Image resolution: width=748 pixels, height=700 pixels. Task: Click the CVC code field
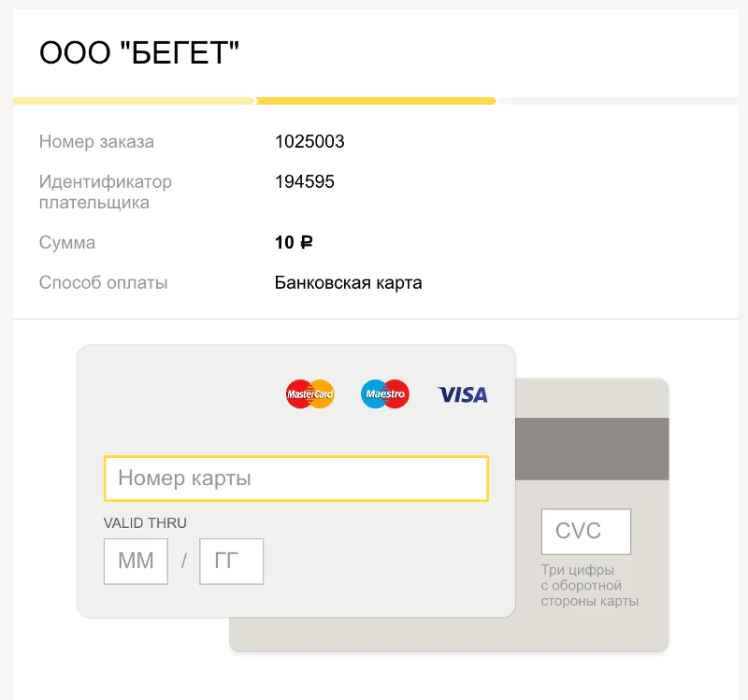tap(586, 531)
